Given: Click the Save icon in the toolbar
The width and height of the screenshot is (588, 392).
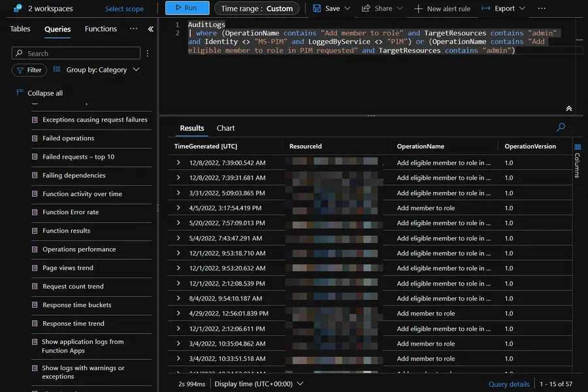Looking at the screenshot, I should [317, 8].
